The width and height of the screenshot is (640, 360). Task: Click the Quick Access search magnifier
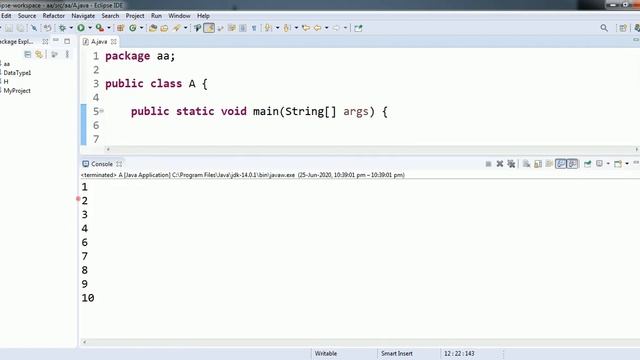(604, 28)
